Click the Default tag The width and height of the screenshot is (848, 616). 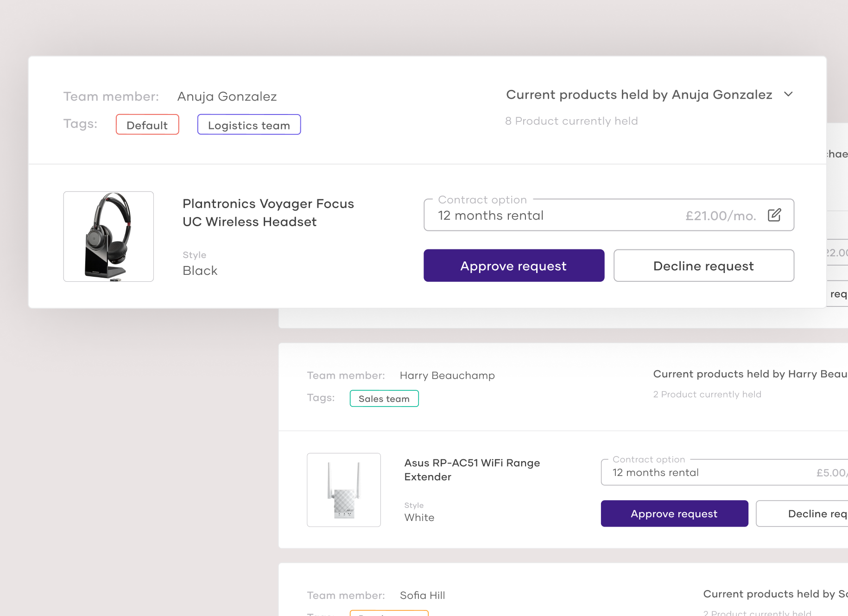pyautogui.click(x=147, y=125)
